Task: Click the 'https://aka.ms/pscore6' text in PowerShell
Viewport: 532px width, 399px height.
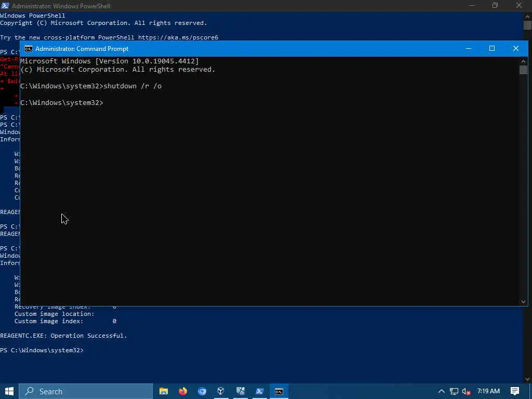Action: (x=178, y=37)
